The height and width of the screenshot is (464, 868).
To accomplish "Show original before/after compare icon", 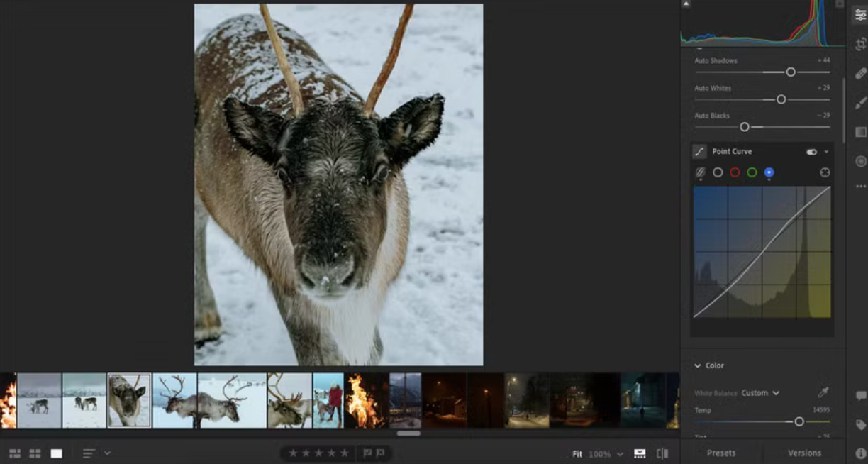I will (x=662, y=453).
